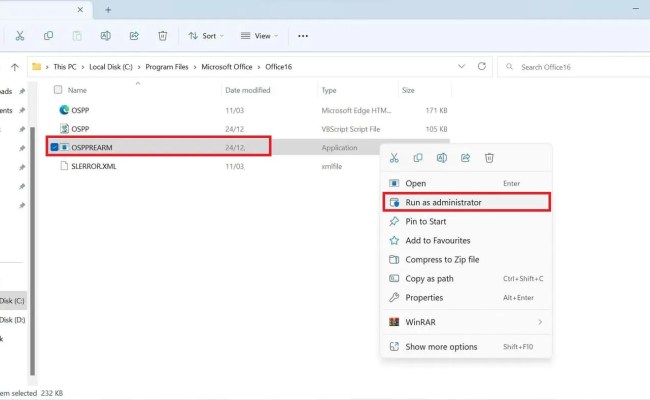The image size is (650, 400).
Task: Go to Local Disk (C:) in the breadcrumb
Action: click(x=111, y=67)
